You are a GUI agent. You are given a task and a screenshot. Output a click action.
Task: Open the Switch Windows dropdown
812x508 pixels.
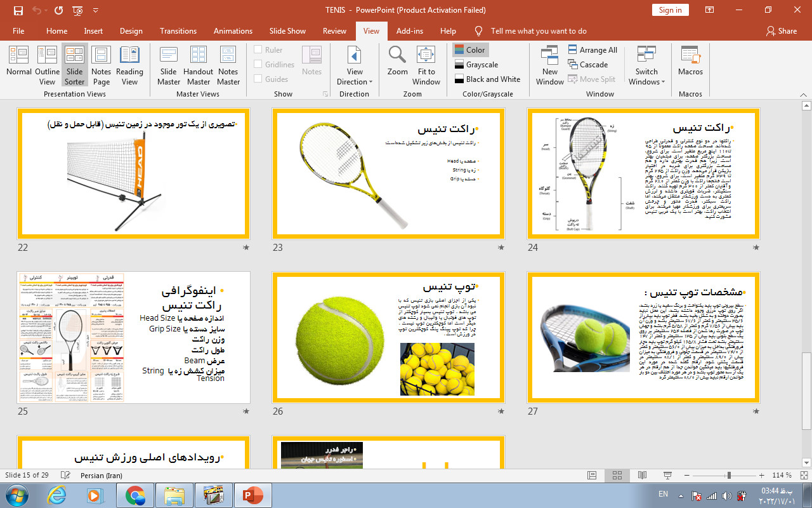[646, 64]
